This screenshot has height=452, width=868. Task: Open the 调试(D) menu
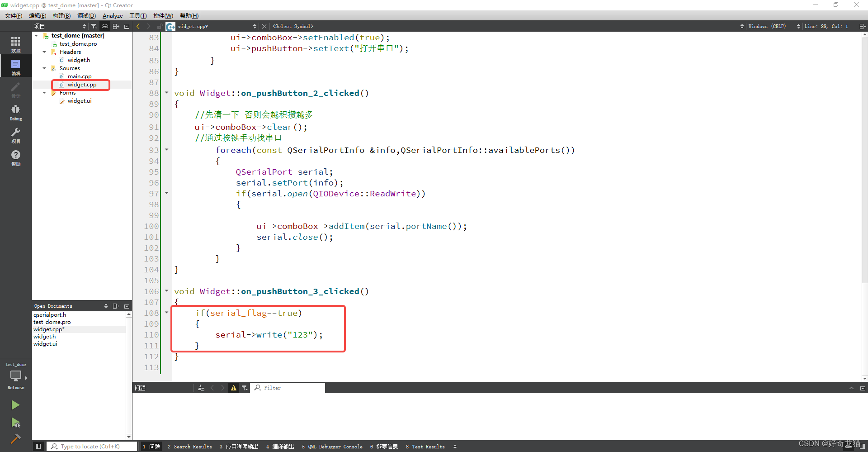click(86, 16)
